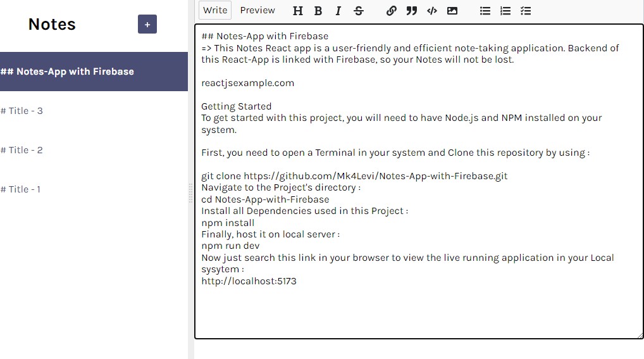Apply italic formatting
The height and width of the screenshot is (359, 644).
(x=338, y=11)
